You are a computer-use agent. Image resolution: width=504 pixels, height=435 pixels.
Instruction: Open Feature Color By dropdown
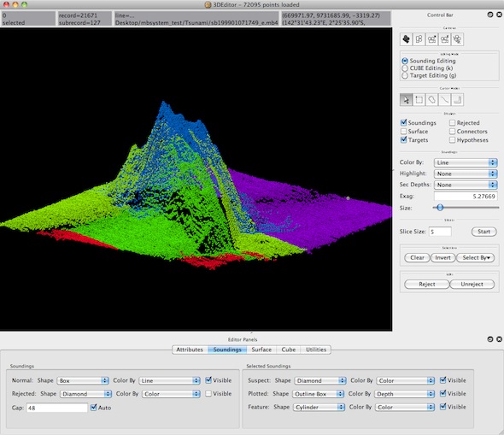click(x=405, y=407)
